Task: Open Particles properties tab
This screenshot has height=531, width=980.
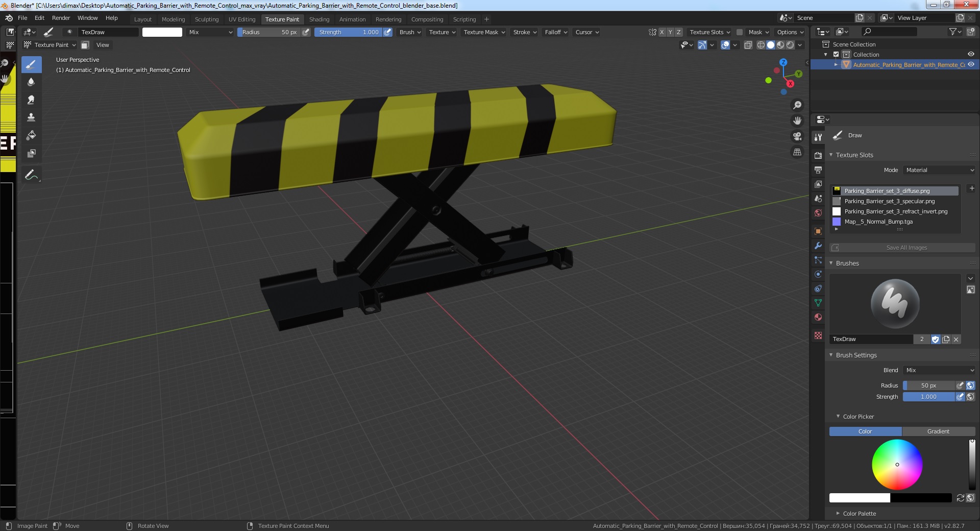Action: (x=818, y=260)
